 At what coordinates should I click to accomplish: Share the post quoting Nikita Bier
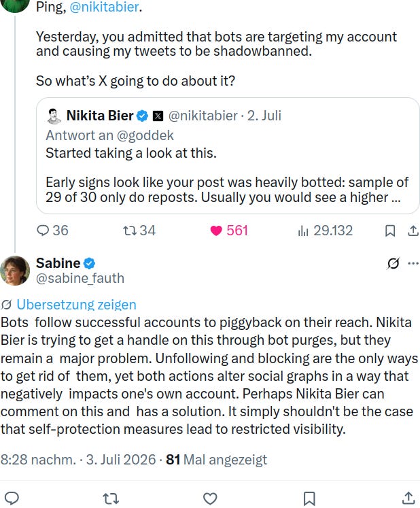click(x=413, y=231)
